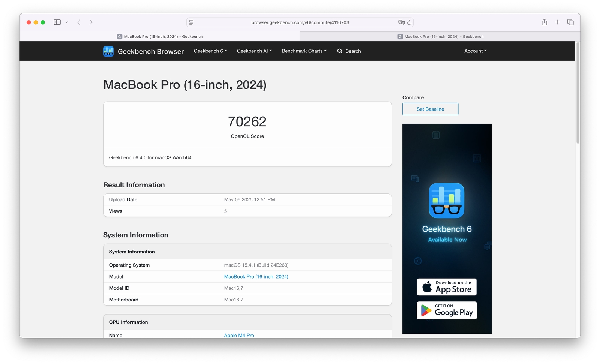The height and width of the screenshot is (364, 600).
Task: Expand the Geekbench 6 menu
Action: point(210,51)
